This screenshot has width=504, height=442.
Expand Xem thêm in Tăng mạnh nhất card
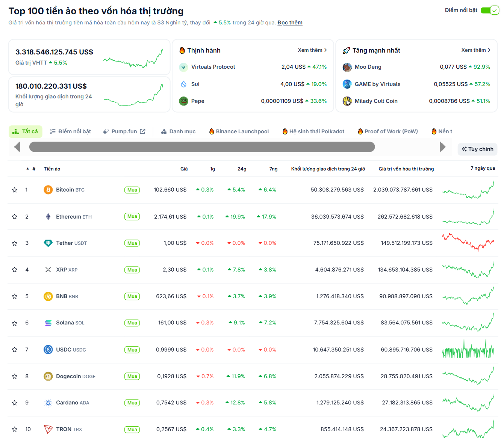point(476,50)
